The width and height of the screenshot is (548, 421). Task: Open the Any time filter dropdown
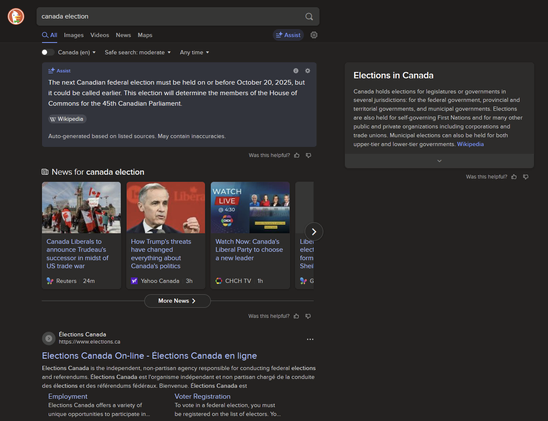[194, 52]
